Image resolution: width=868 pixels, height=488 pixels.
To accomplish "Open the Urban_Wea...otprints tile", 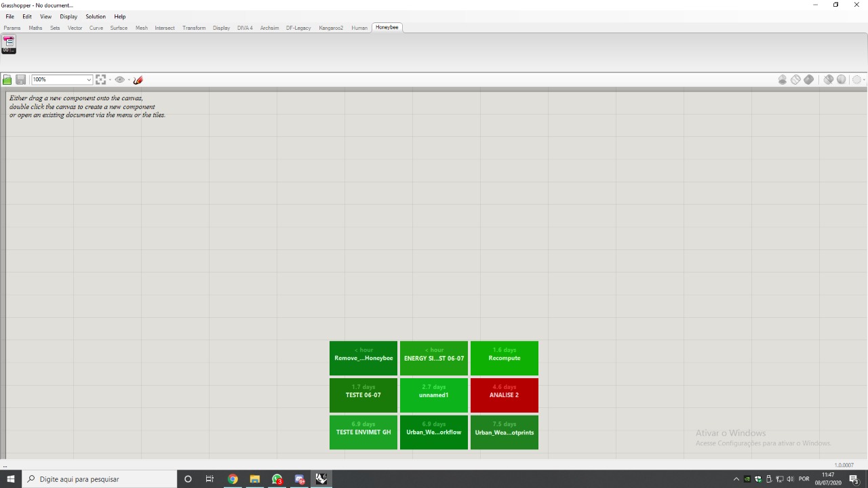I will pyautogui.click(x=505, y=432).
